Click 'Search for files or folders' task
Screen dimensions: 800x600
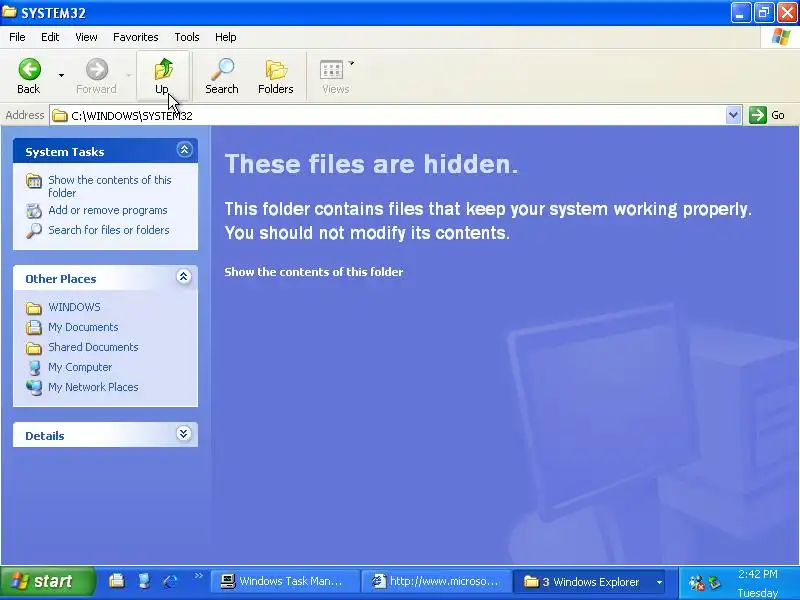click(109, 230)
